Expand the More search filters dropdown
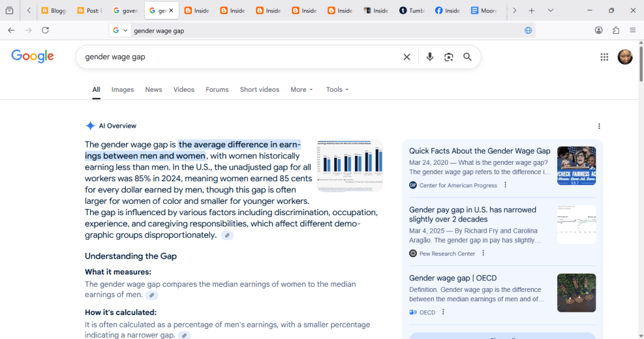 click(302, 89)
